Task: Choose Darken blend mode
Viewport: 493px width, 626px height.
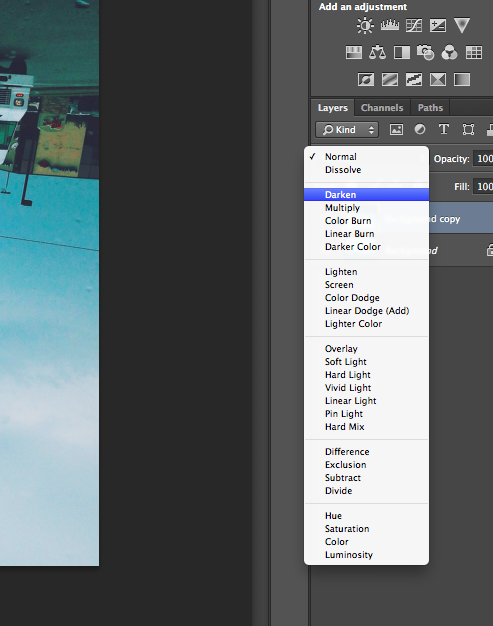Action: pyautogui.click(x=366, y=195)
